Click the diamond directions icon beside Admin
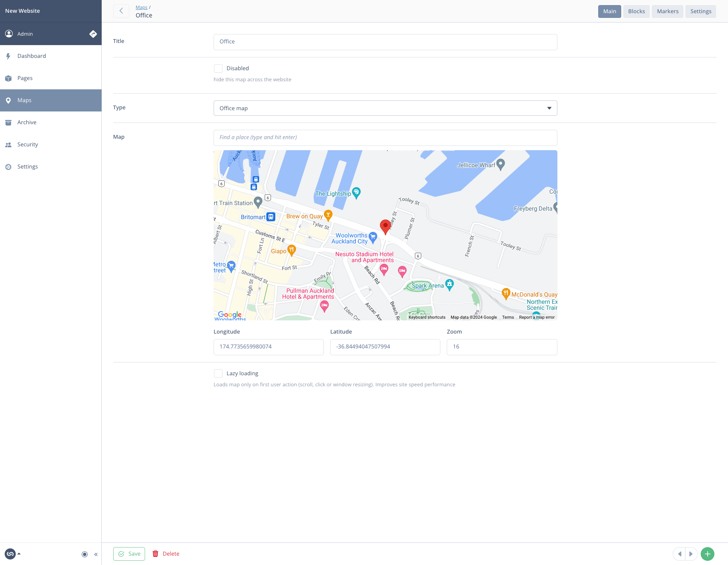Image resolution: width=728 pixels, height=565 pixels. click(93, 34)
